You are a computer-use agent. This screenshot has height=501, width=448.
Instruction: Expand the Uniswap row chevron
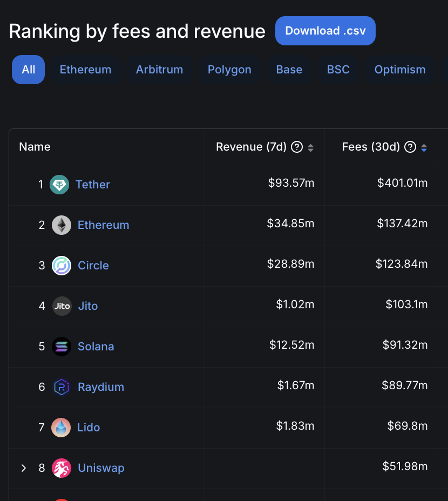pos(23,468)
